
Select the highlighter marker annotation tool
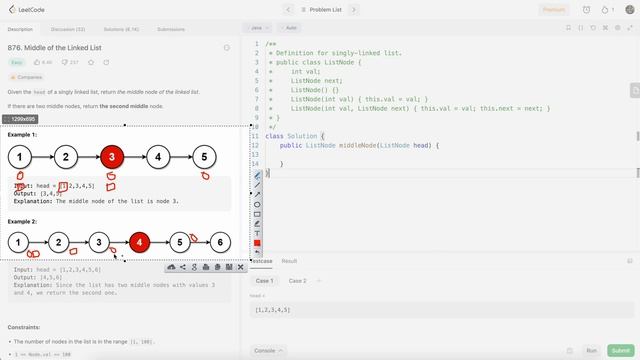[x=257, y=224]
